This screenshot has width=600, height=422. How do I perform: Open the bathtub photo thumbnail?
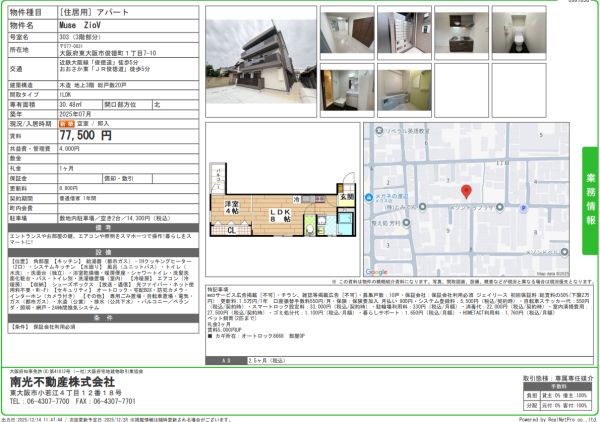click(x=404, y=90)
